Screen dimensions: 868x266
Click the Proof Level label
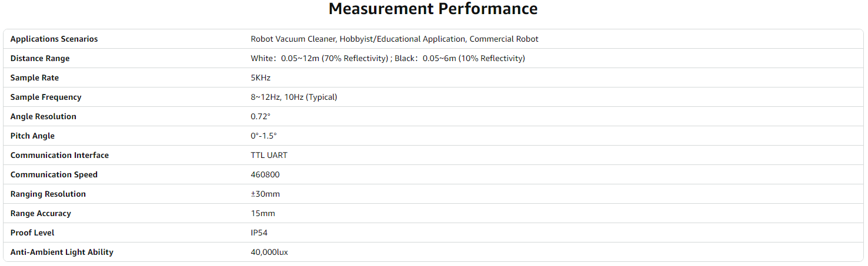(x=32, y=233)
